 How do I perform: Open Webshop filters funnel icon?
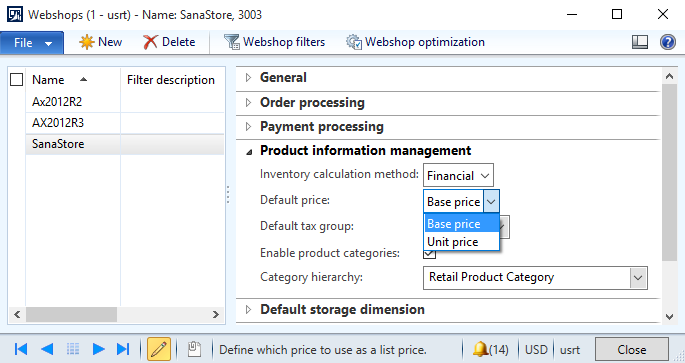[x=232, y=42]
